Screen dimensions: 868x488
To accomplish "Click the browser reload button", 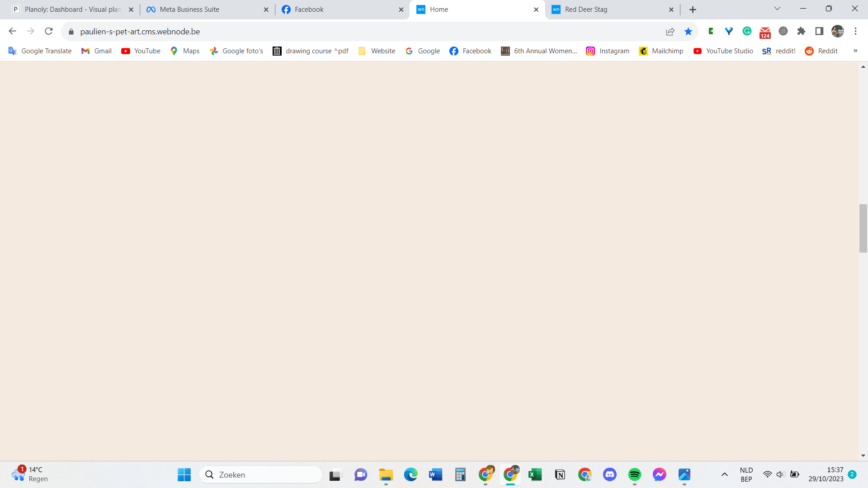I will point(49,31).
